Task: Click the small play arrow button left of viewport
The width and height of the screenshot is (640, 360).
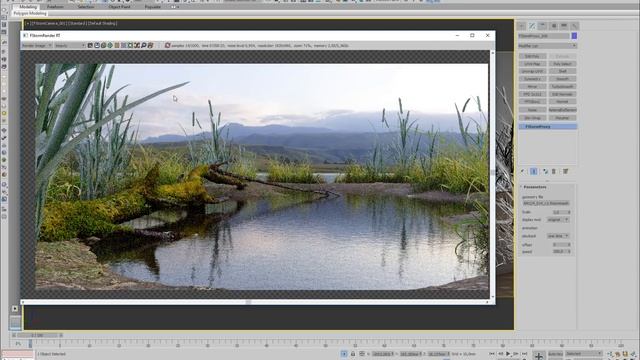Action: [x=15, y=309]
